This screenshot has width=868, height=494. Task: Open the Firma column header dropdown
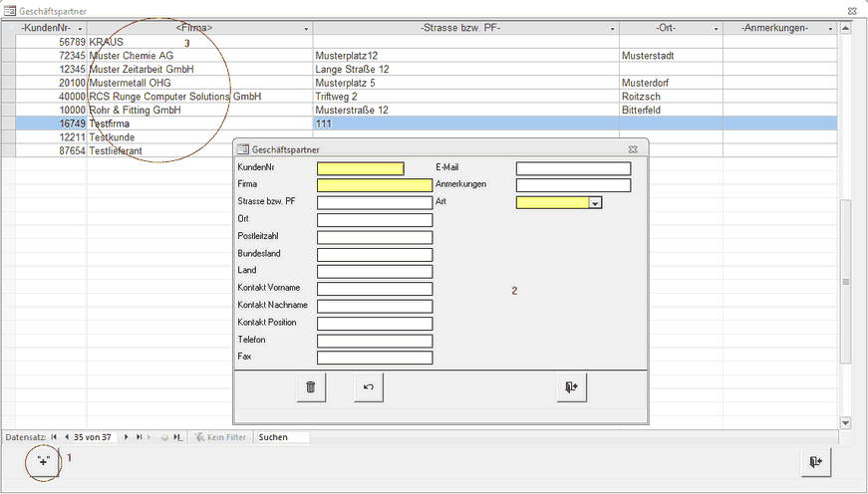coord(306,30)
